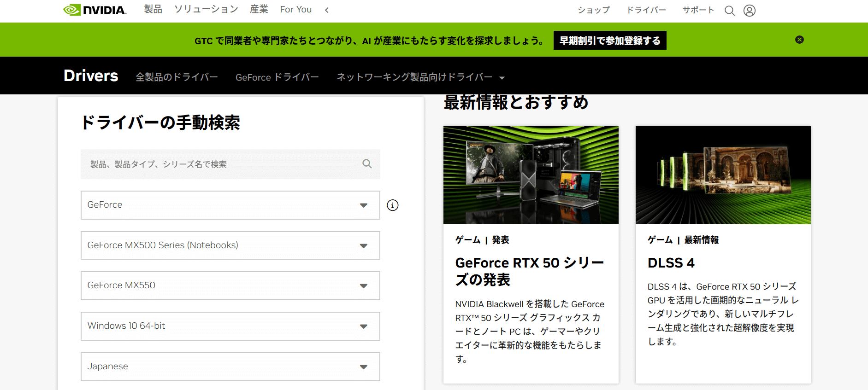Open the For You menu
This screenshot has height=390, width=868.
click(296, 9)
